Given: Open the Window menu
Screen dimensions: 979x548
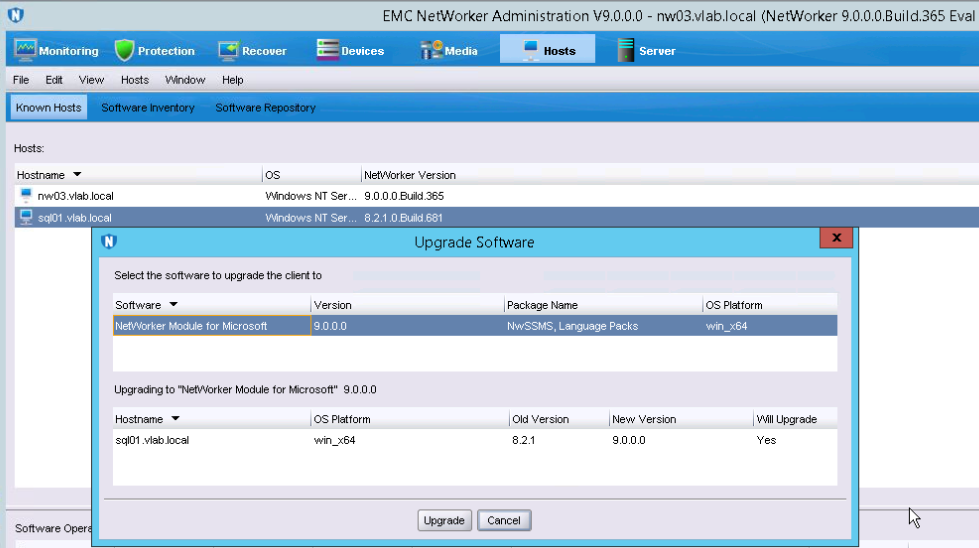Looking at the screenshot, I should 185,80.
